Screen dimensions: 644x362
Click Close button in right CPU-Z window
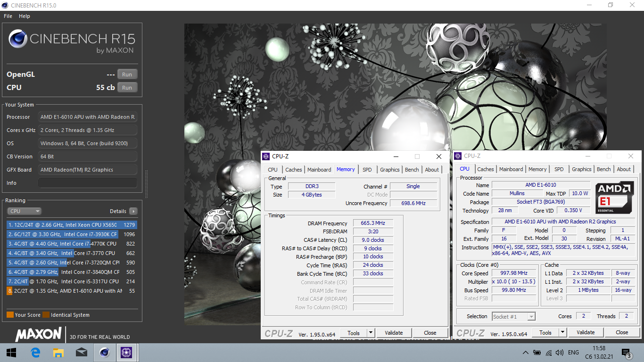coord(622,332)
